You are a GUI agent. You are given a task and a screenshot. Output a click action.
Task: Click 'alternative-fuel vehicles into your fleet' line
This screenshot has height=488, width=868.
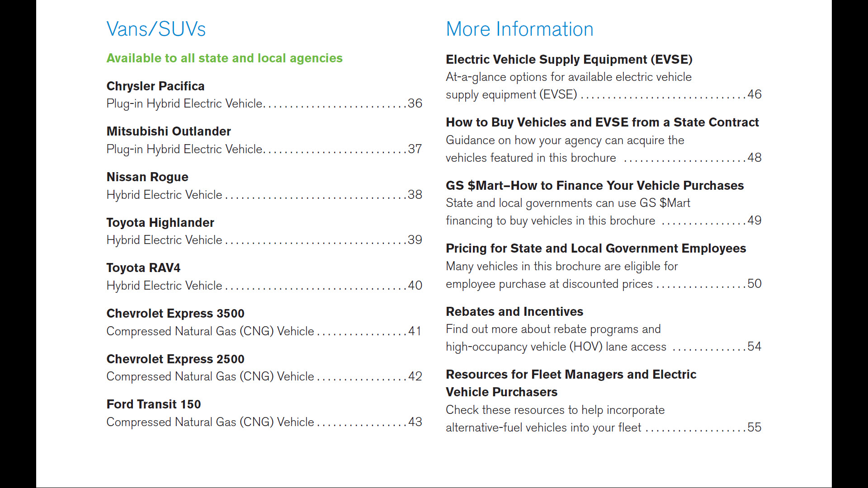[x=543, y=427]
